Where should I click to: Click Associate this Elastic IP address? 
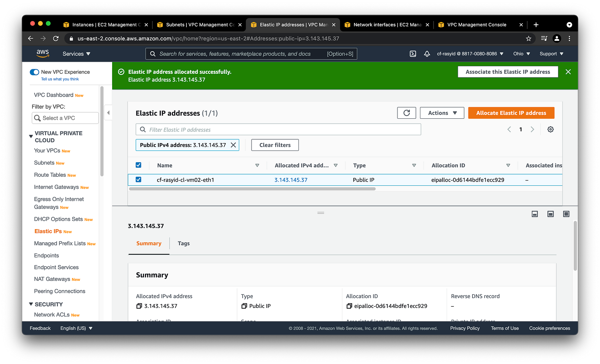(508, 72)
